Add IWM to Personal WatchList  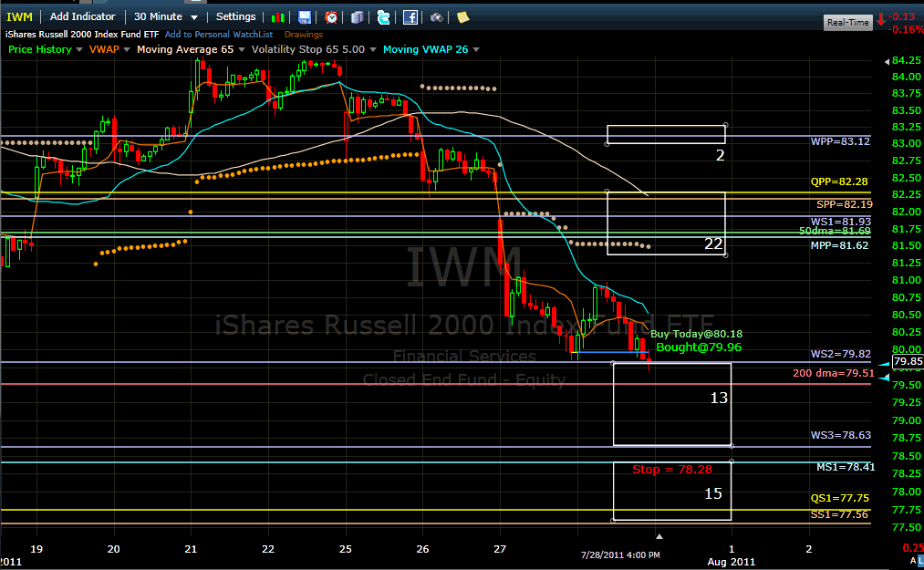point(219,34)
